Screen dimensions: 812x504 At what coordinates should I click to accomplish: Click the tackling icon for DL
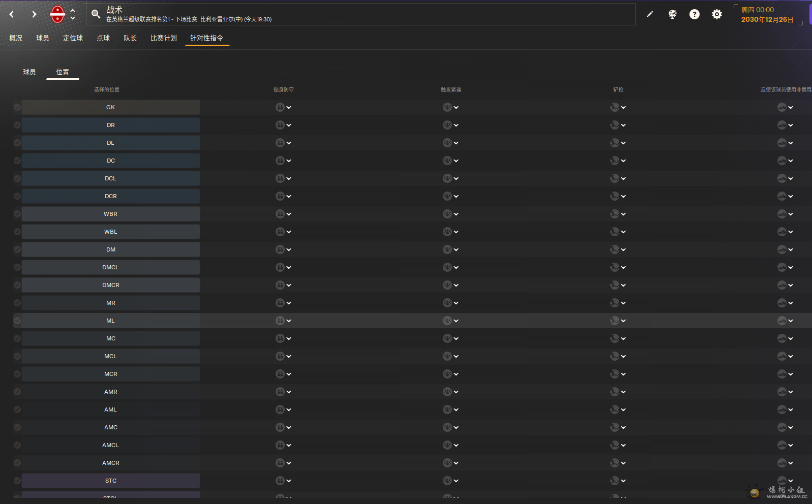coord(615,143)
